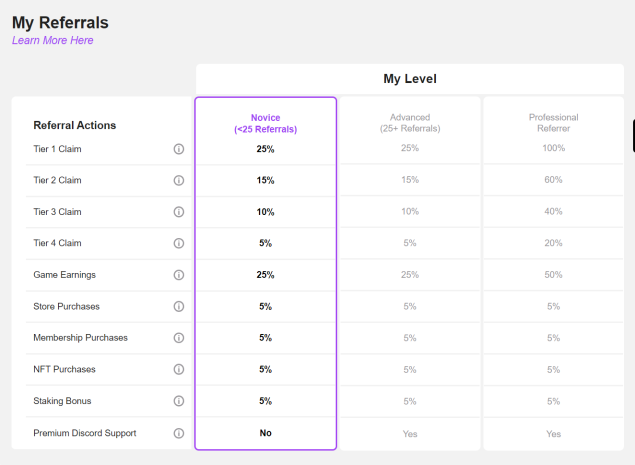
Task: Click the NFT Purchases row label
Action: [x=64, y=369]
